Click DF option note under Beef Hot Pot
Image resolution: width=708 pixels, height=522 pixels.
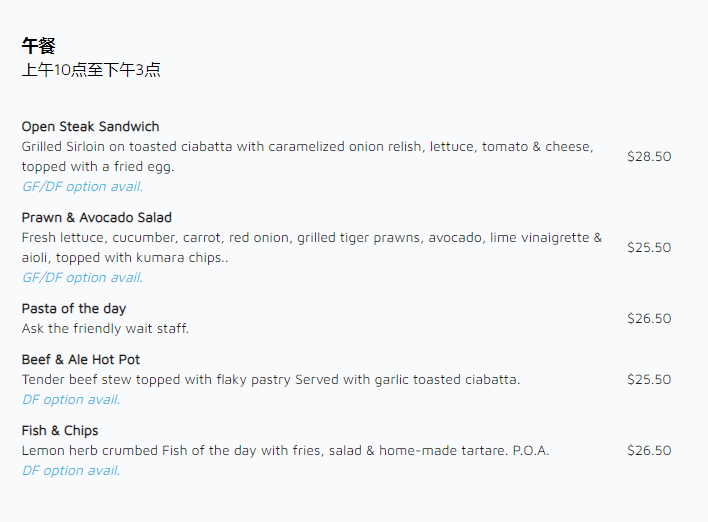tap(71, 400)
